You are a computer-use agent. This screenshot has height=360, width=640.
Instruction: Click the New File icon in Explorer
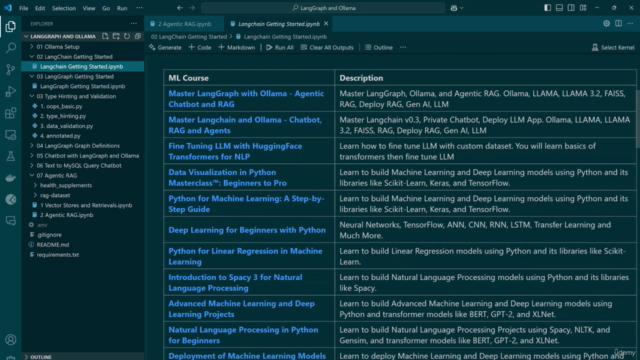tap(105, 36)
